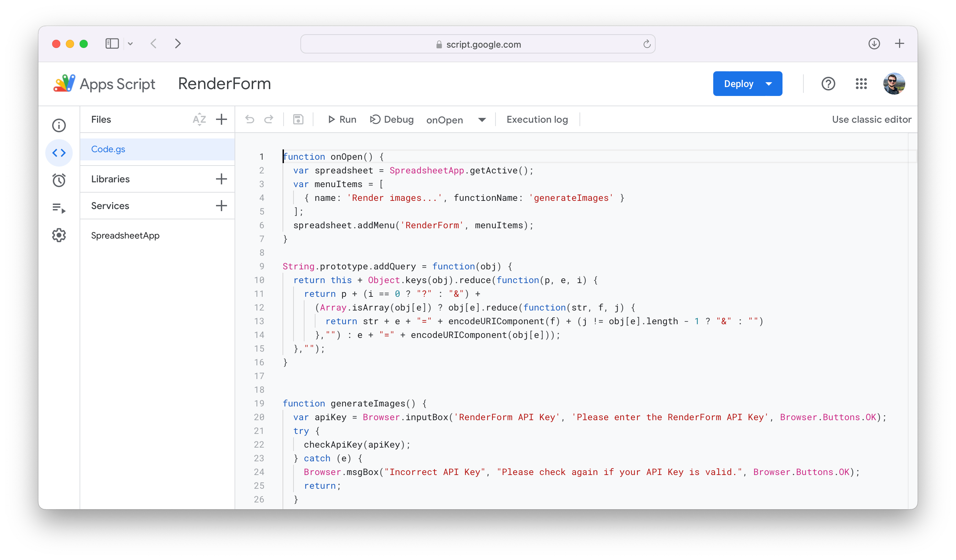
Task: Save the project with disk icon
Action: pyautogui.click(x=298, y=119)
